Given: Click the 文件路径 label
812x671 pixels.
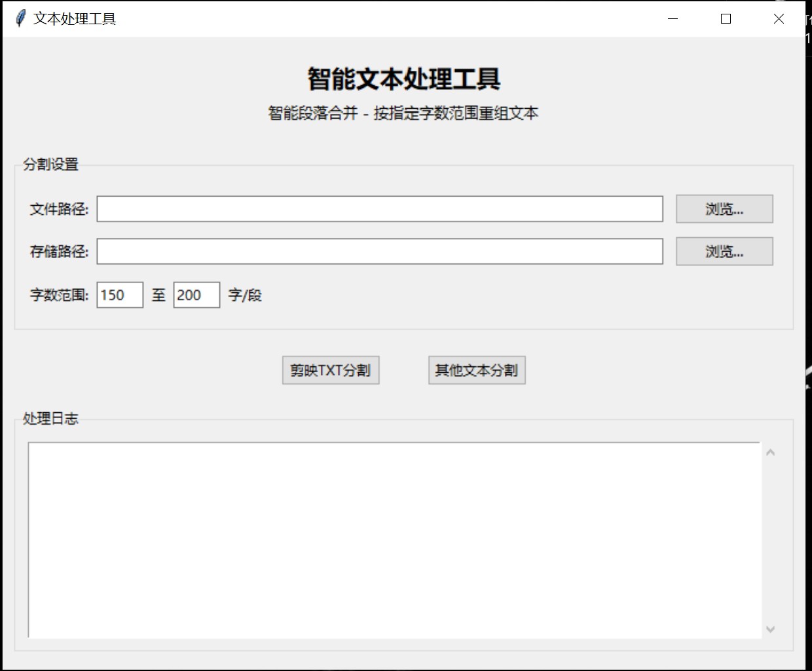Looking at the screenshot, I should click(x=59, y=209).
